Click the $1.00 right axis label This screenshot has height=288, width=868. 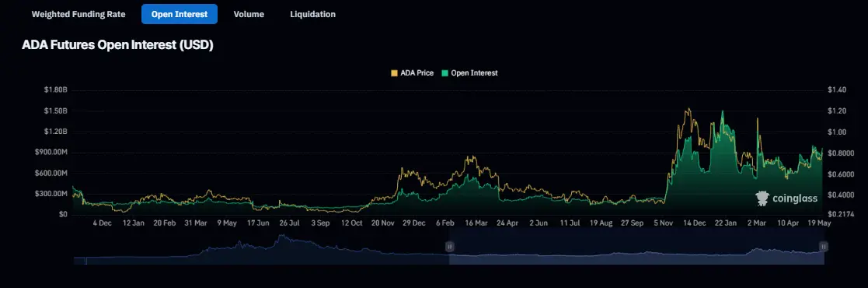(x=836, y=132)
